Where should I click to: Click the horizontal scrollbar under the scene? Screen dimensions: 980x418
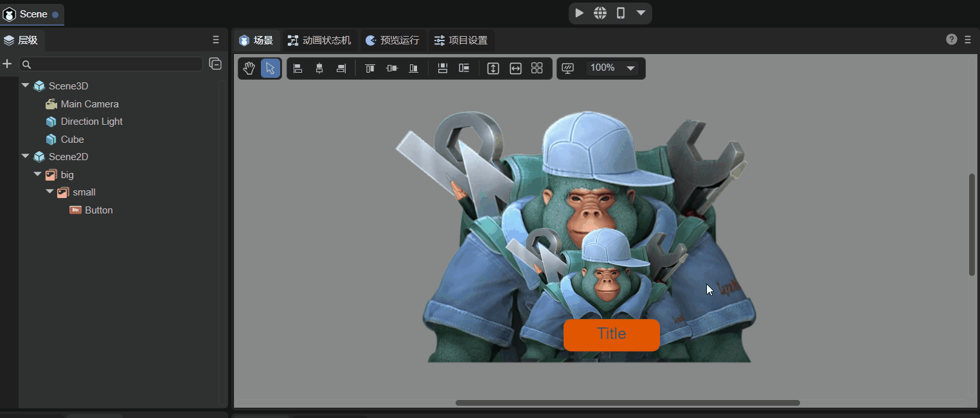coord(627,403)
